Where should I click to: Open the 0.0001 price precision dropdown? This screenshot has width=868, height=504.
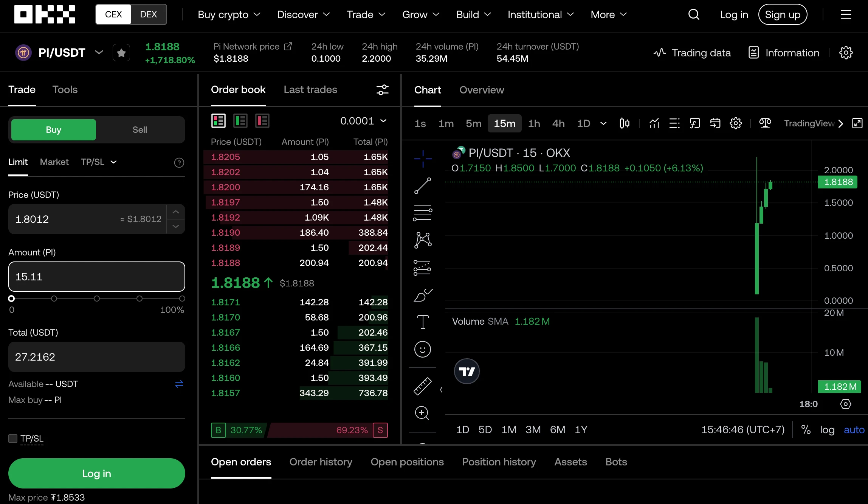coord(363,121)
